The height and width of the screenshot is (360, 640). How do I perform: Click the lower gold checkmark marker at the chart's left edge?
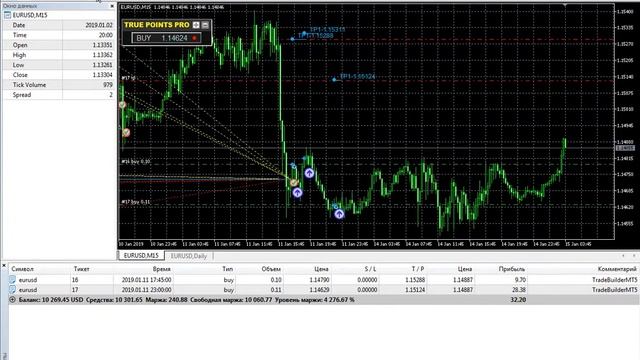point(126,132)
